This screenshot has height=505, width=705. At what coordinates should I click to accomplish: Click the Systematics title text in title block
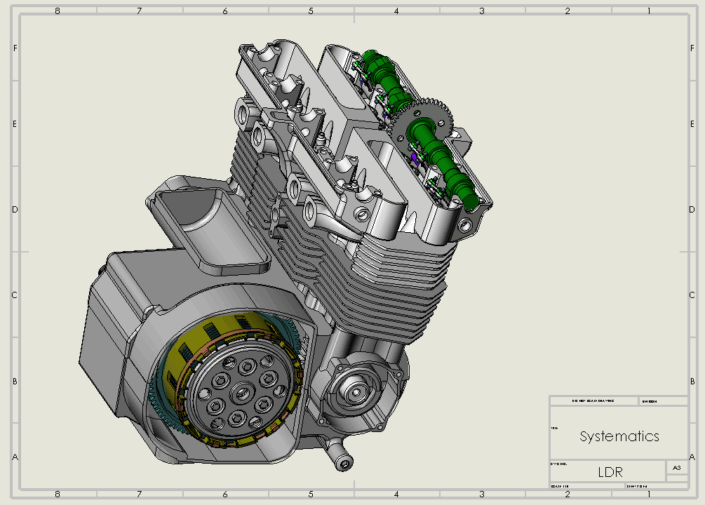pos(619,437)
